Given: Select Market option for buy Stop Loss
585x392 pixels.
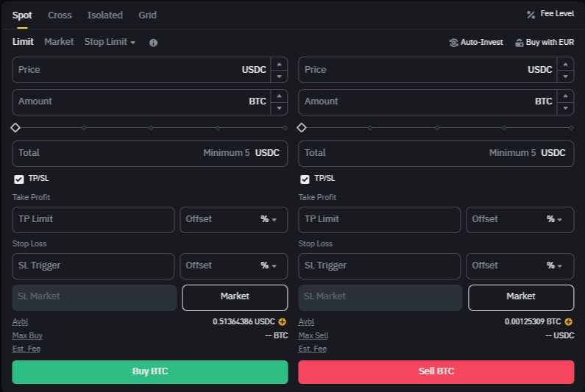Looking at the screenshot, I should (x=235, y=296).
